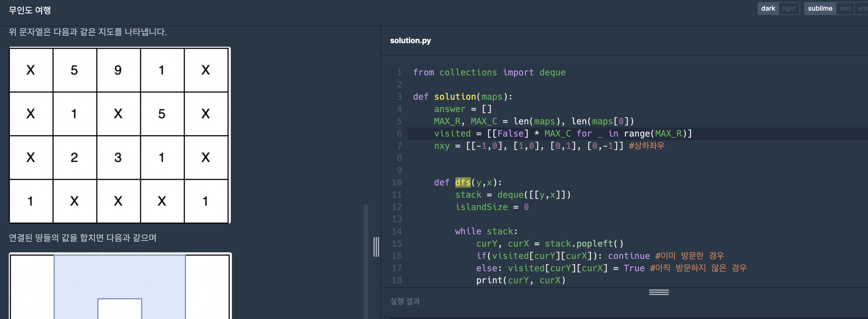This screenshot has height=319, width=868.
Task: Click the map cell containing 9
Action: 118,70
